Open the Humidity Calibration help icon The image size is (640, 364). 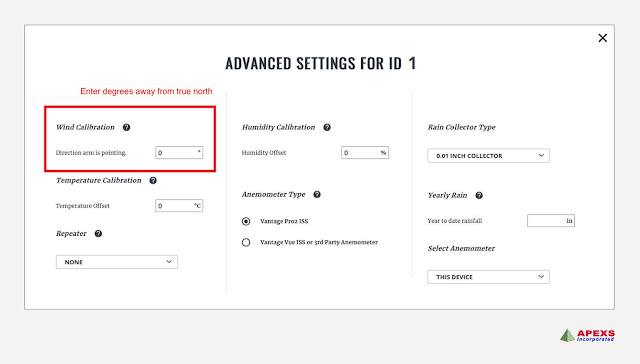(327, 127)
